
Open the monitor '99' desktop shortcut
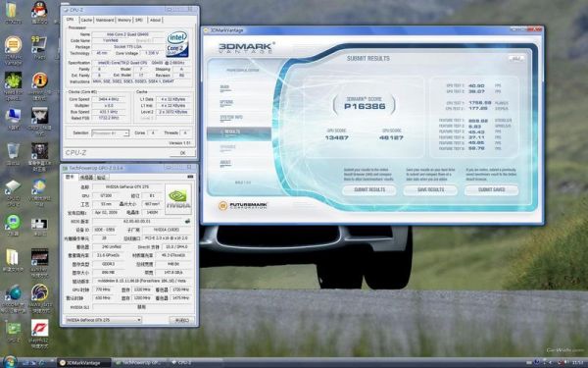(x=39, y=45)
